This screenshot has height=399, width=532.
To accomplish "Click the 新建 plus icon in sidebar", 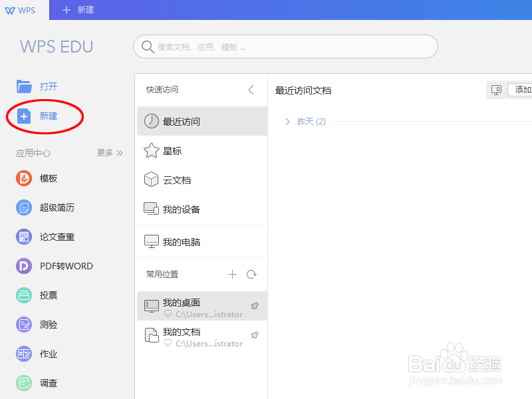I will pos(24,116).
